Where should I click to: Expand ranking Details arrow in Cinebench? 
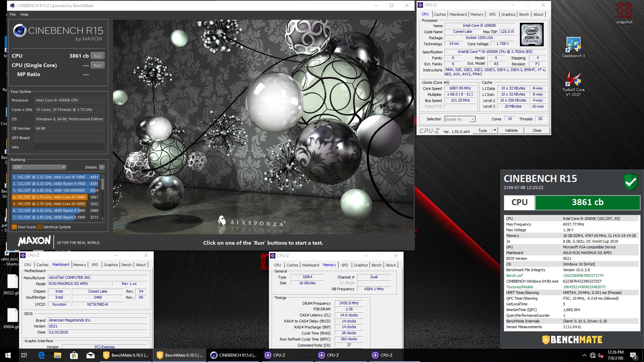click(x=102, y=167)
